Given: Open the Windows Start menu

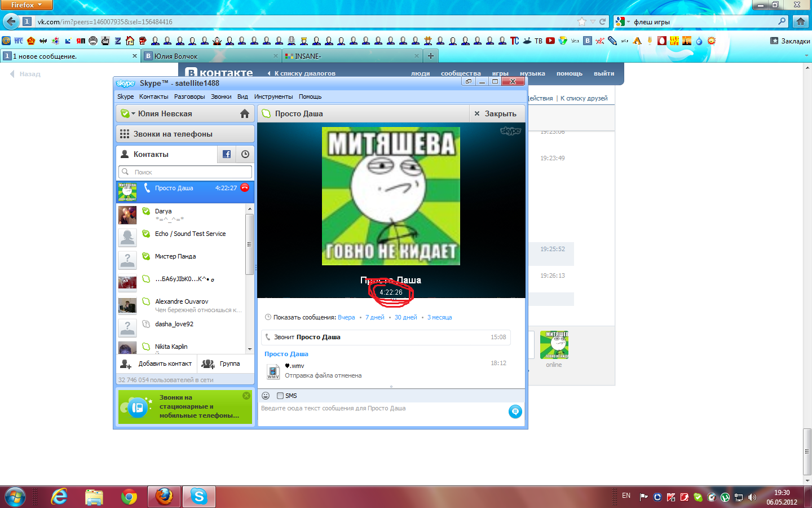Looking at the screenshot, I should 15,497.
